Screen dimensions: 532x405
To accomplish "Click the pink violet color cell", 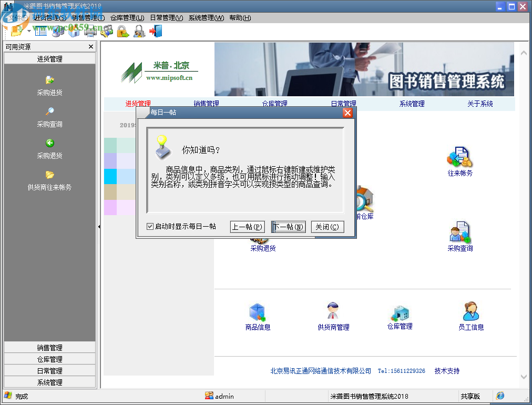I will point(110,207).
